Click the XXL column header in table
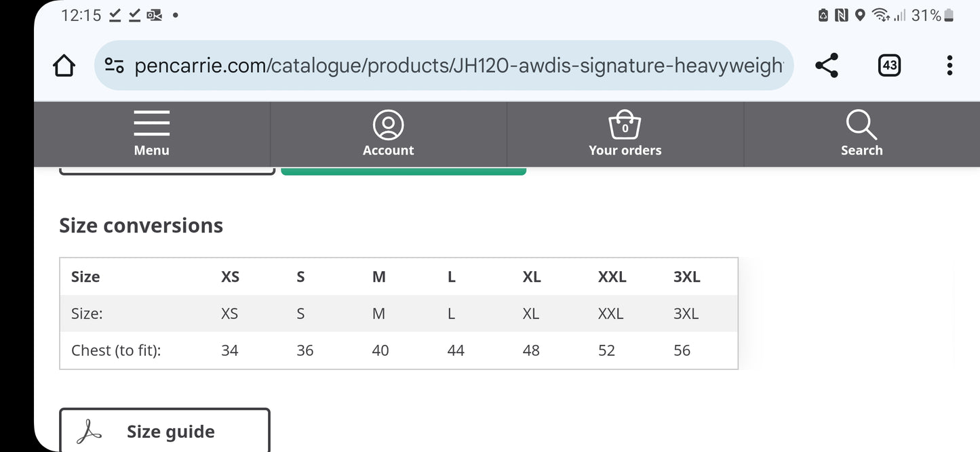The width and height of the screenshot is (980, 452). coord(612,276)
